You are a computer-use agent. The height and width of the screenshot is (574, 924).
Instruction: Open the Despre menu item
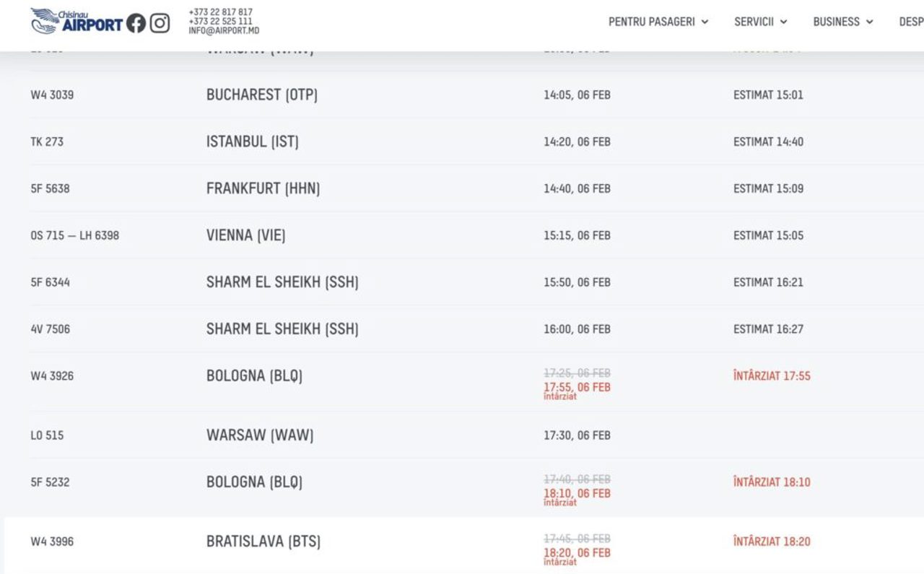click(x=910, y=22)
